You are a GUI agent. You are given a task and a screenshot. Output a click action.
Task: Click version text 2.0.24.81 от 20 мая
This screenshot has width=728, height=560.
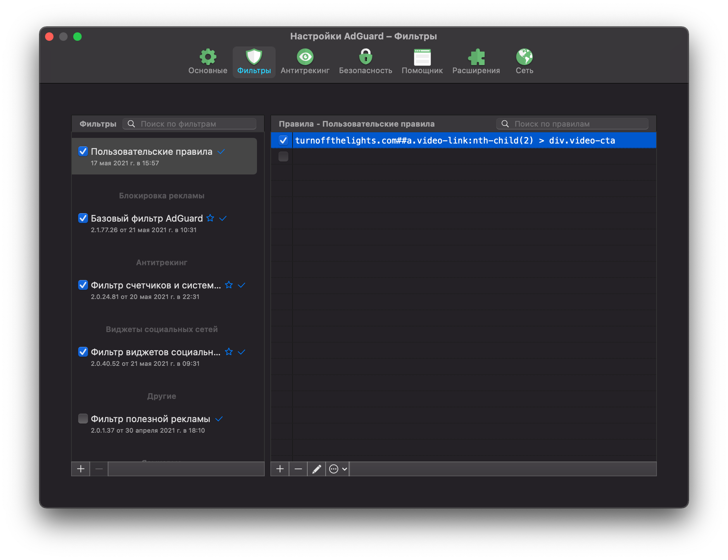coord(145,297)
